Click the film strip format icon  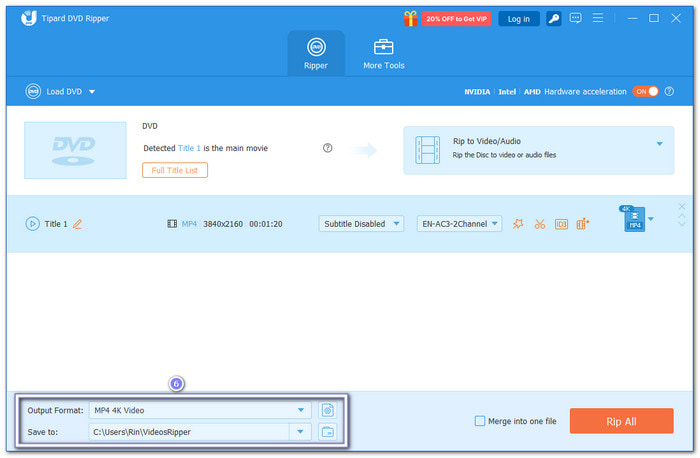click(x=172, y=224)
